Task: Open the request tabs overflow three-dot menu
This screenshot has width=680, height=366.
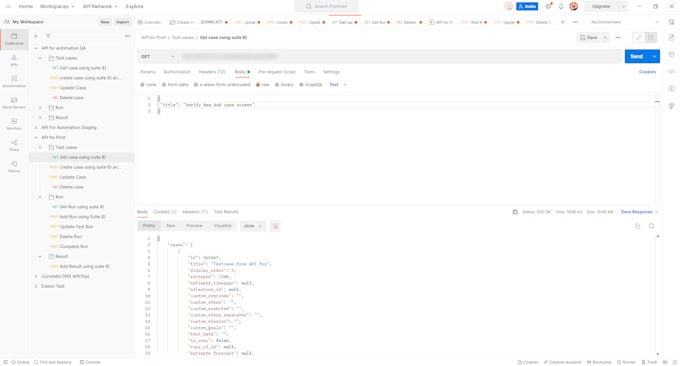Action: click(x=575, y=22)
